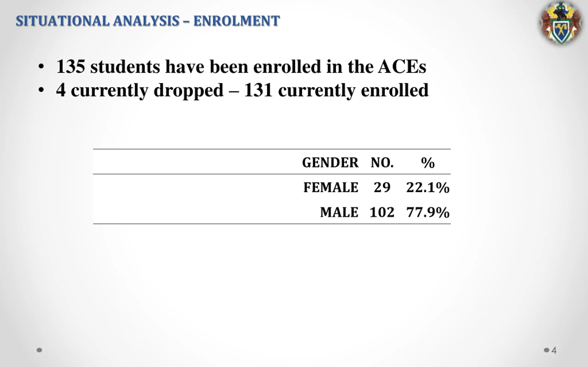Click the 77.9% male percentage cell
This screenshot has height=367, width=588.
coord(428,212)
